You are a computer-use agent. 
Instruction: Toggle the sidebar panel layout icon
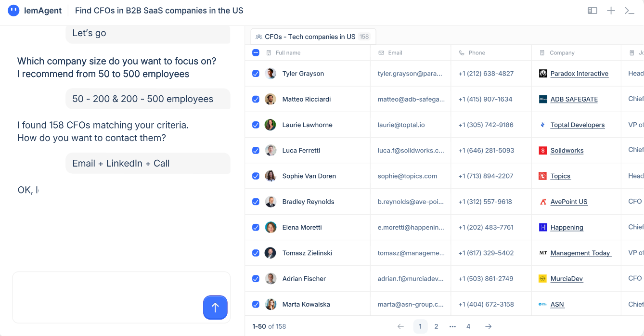[x=592, y=11]
